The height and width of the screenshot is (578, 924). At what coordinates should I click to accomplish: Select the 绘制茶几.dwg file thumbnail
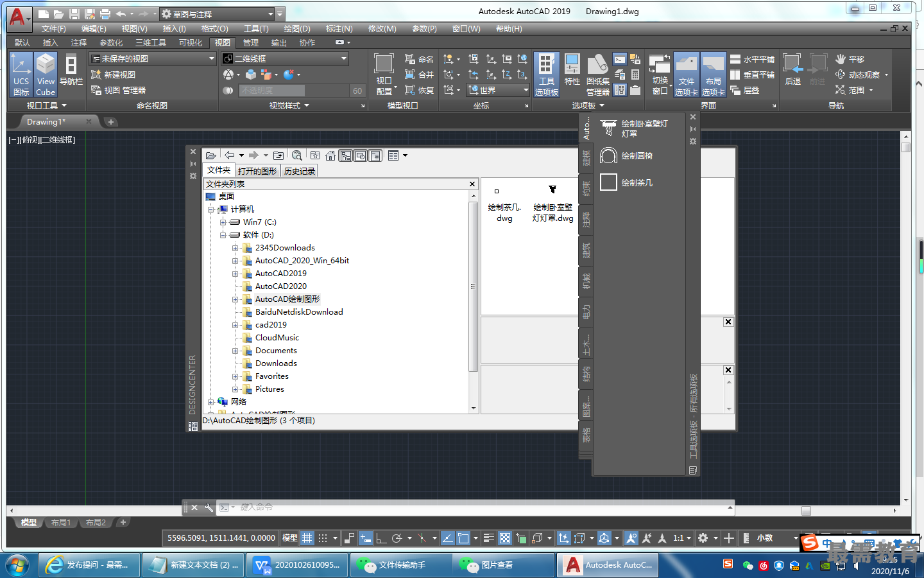coord(504,206)
